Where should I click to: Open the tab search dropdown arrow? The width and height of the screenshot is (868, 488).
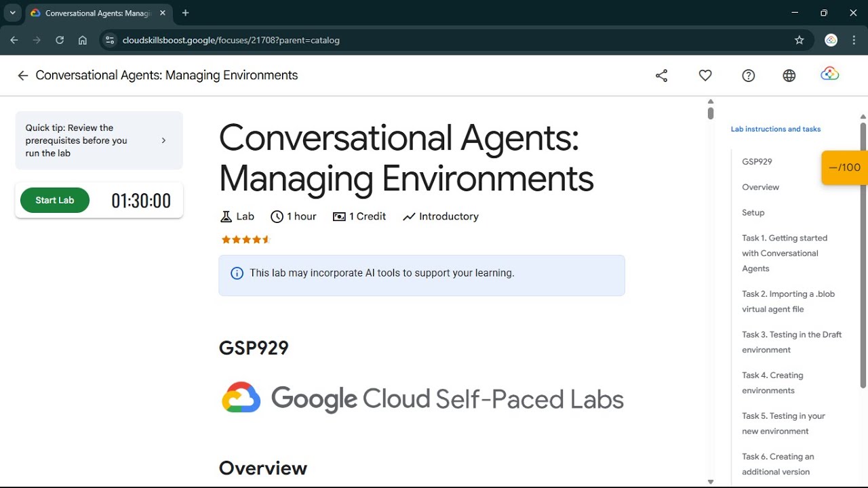[x=12, y=13]
